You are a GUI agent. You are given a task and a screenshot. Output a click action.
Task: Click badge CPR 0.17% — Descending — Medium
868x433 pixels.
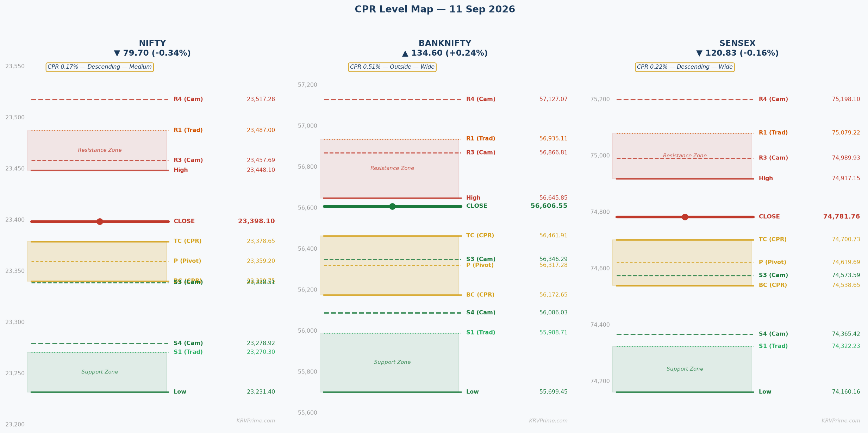coord(100,67)
